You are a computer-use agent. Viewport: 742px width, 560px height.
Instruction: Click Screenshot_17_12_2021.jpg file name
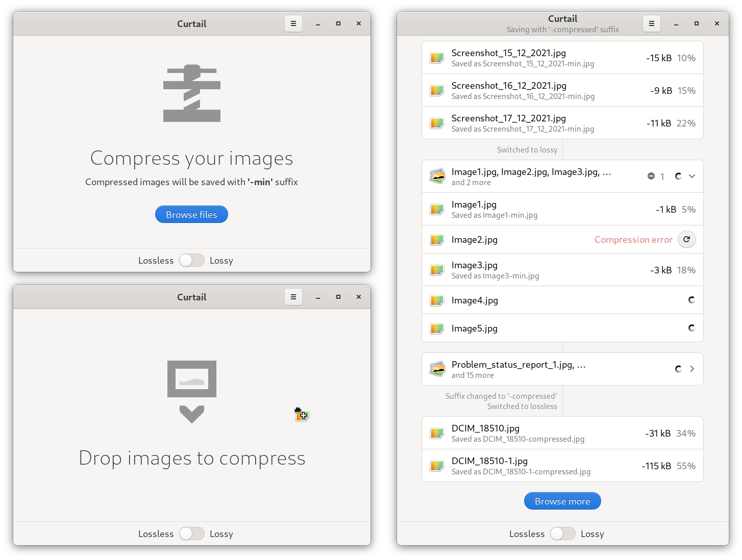(x=509, y=118)
